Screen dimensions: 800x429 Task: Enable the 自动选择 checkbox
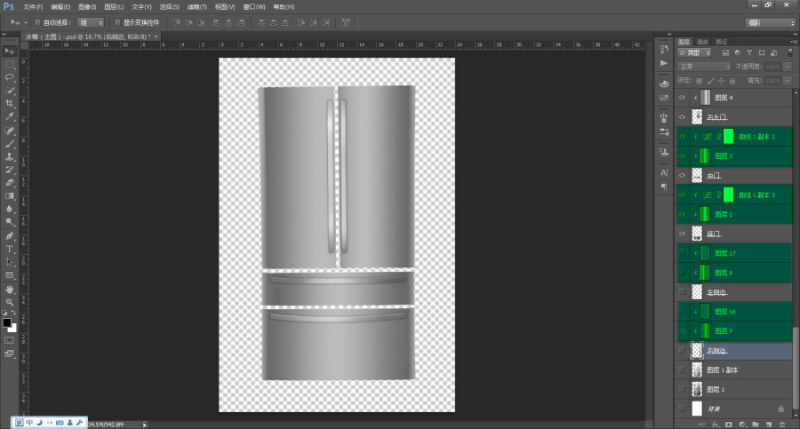click(x=37, y=22)
